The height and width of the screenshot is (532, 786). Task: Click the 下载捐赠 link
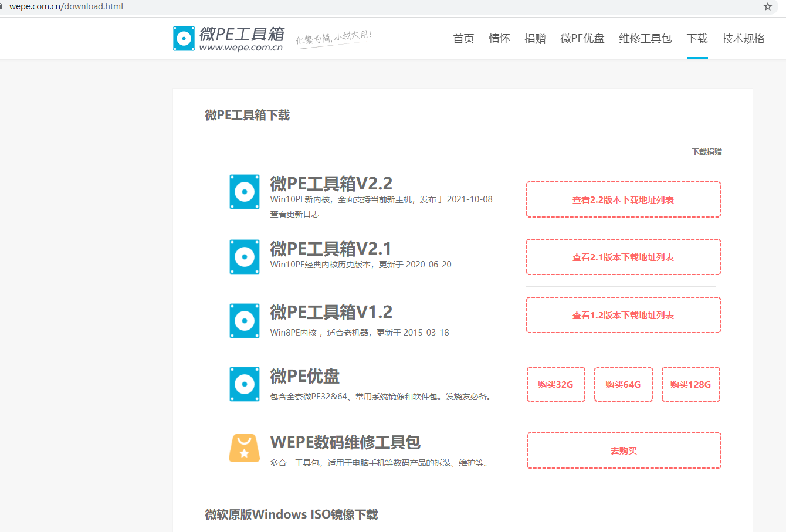pyautogui.click(x=707, y=152)
